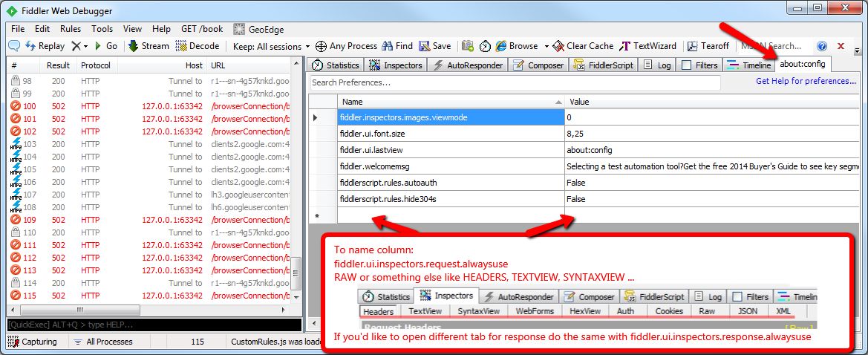The height and width of the screenshot is (355, 868).
Task: Click the Search Preferences field
Action: (x=515, y=82)
